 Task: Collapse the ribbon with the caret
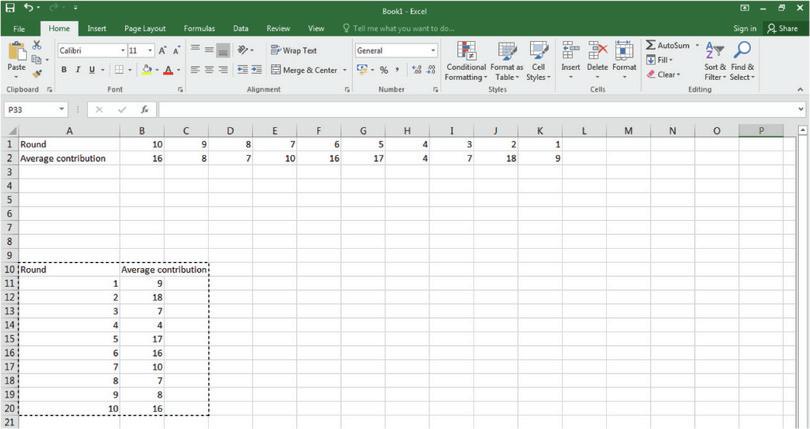tap(800, 89)
